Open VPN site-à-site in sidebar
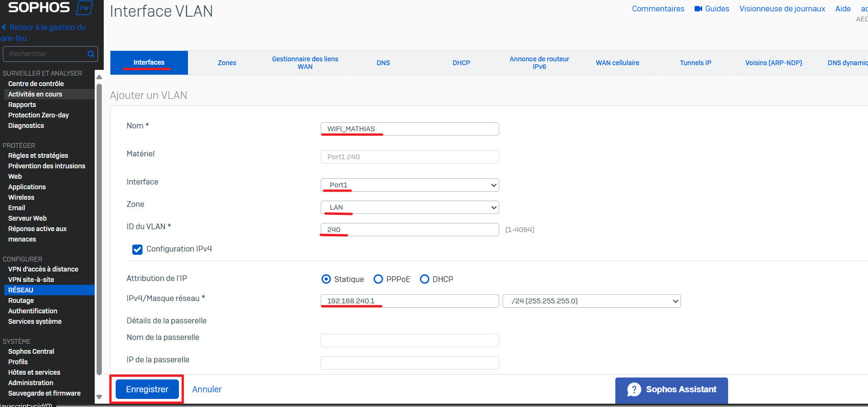This screenshot has height=407, width=868. click(x=31, y=280)
